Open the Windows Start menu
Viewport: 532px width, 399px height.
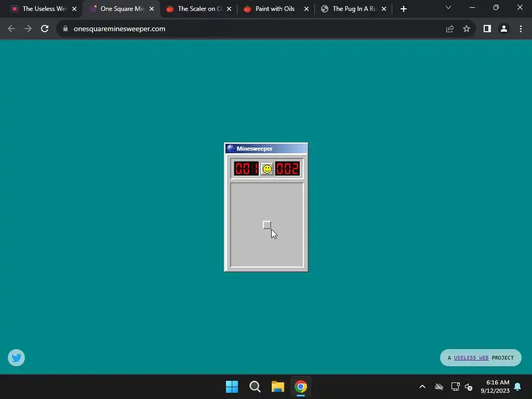point(232,387)
